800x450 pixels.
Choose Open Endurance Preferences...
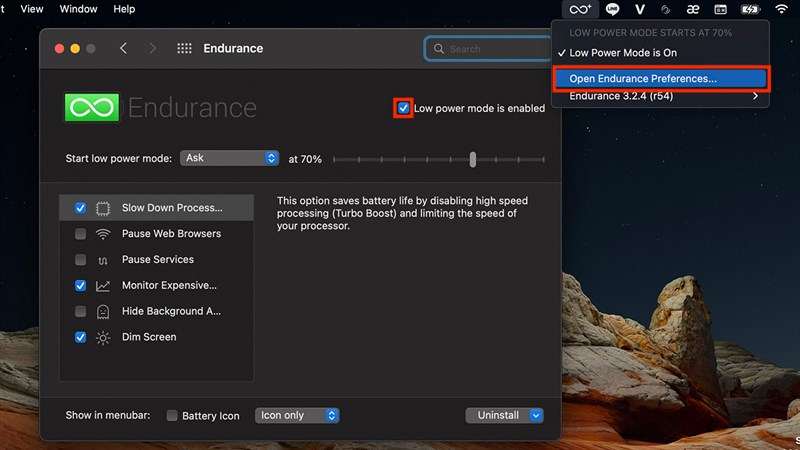(x=660, y=79)
